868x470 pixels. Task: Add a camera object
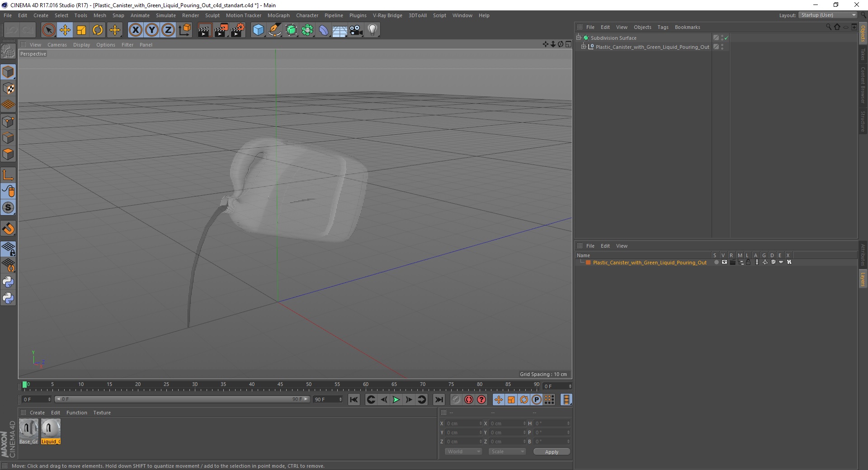point(356,30)
